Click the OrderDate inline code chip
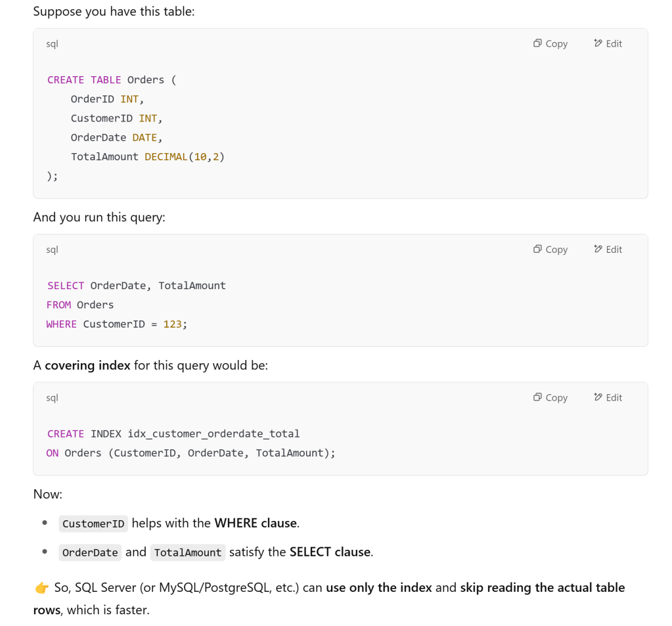 (x=90, y=552)
